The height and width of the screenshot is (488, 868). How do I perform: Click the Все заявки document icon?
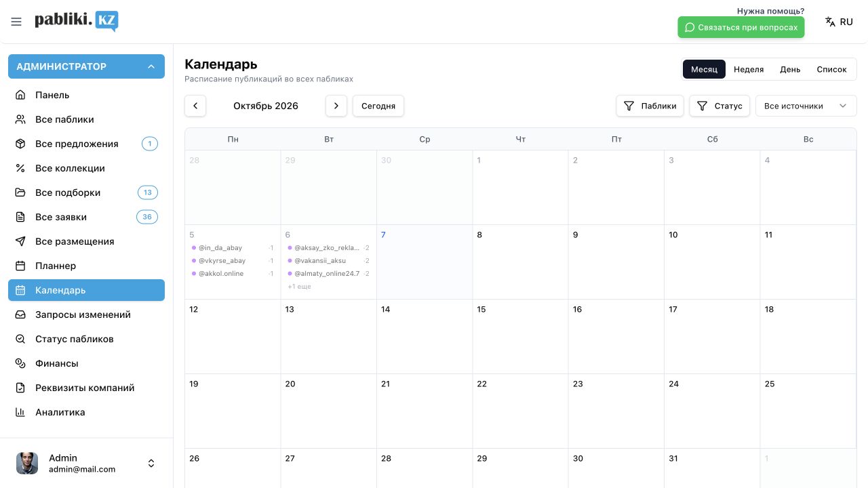[x=20, y=217]
